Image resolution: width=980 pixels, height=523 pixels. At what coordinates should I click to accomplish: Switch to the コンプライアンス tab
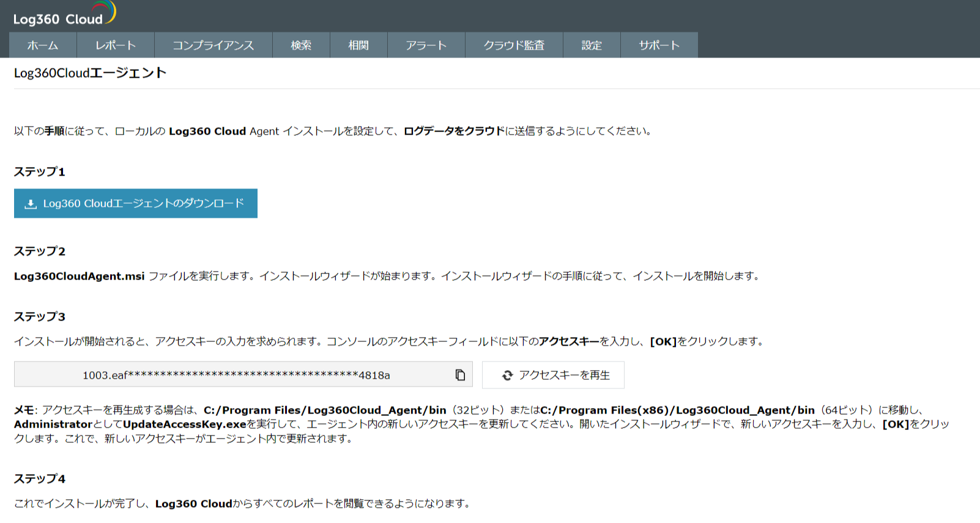pos(213,45)
